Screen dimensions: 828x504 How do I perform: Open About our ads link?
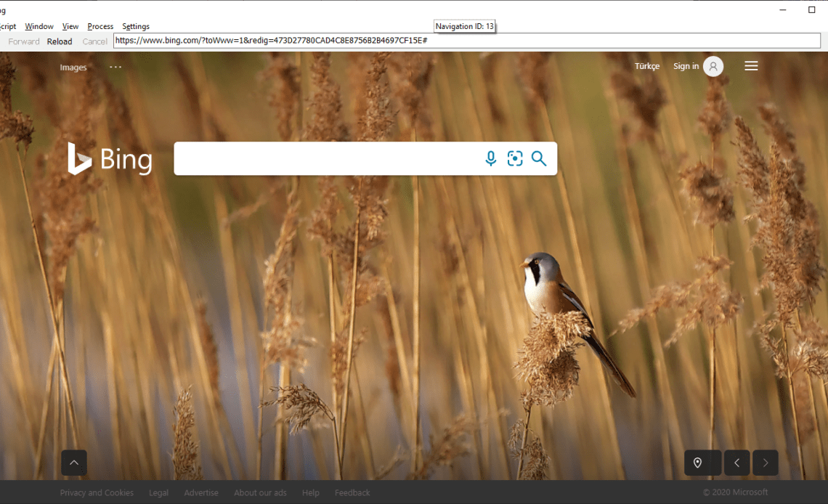click(x=260, y=492)
